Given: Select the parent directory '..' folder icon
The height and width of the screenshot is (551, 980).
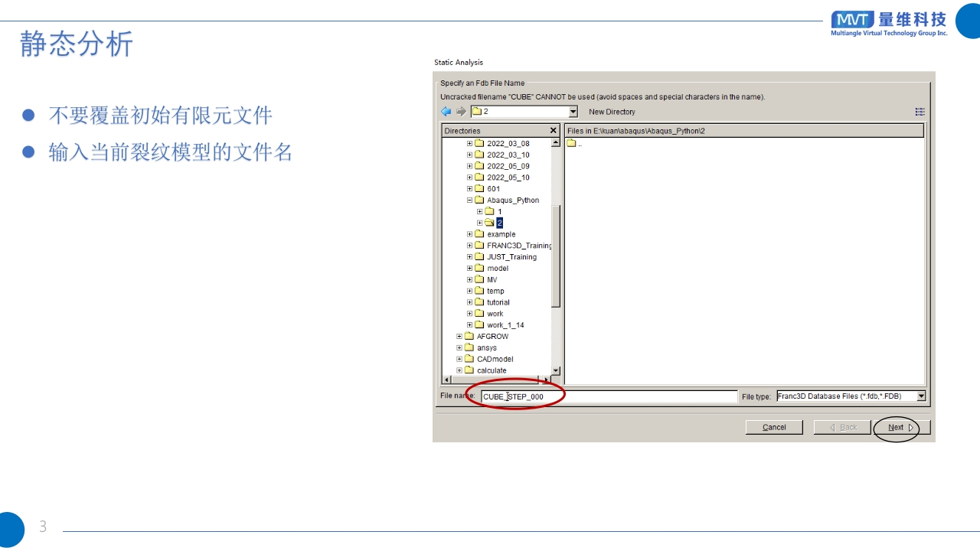Looking at the screenshot, I should click(571, 143).
